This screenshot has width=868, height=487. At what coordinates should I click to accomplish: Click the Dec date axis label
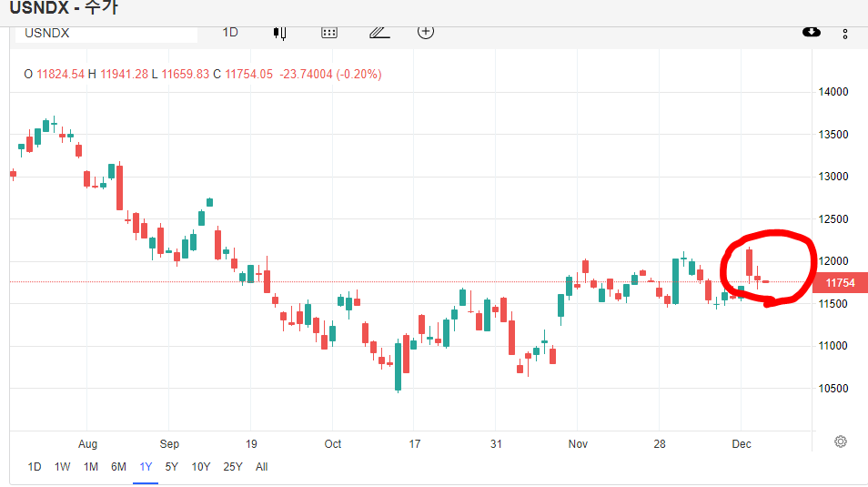742,444
